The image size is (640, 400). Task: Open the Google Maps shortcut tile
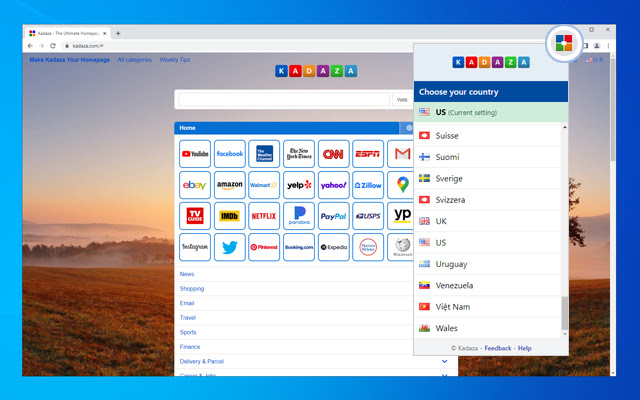(400, 185)
